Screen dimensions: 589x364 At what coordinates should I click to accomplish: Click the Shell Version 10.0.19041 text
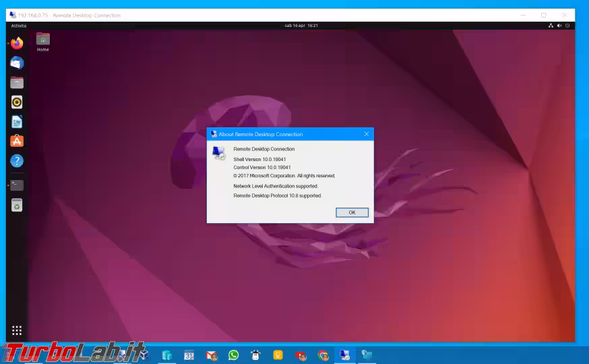[259, 159]
